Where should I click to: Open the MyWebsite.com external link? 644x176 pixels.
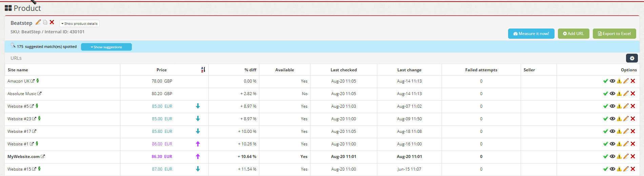tap(43, 156)
